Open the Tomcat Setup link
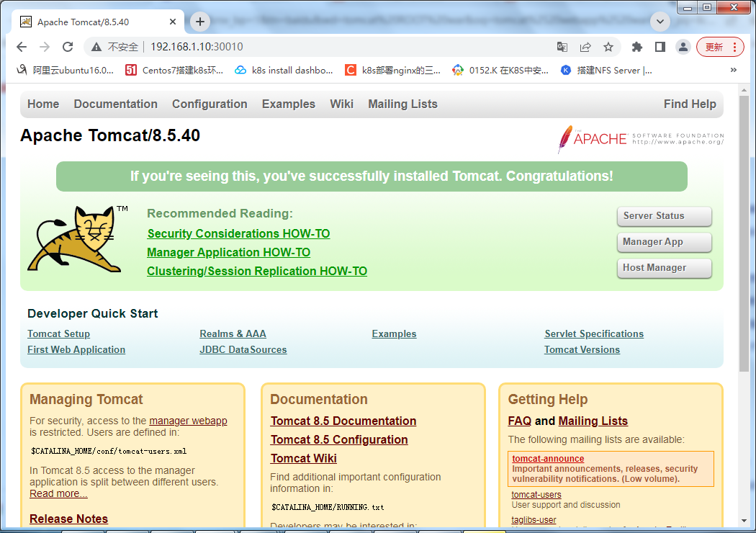756x533 pixels. point(59,333)
